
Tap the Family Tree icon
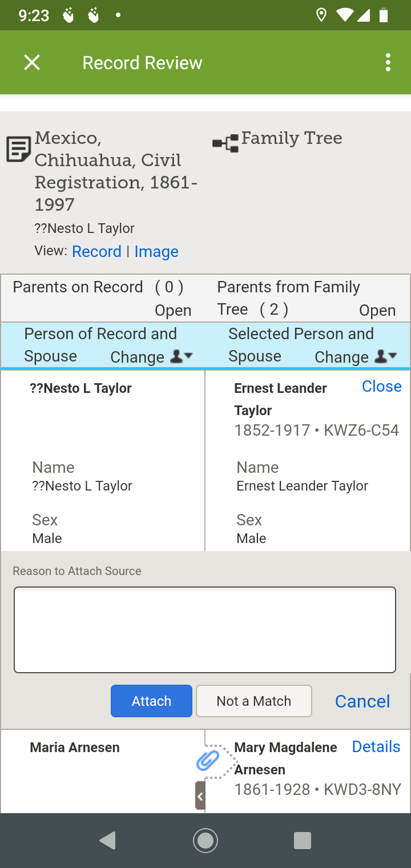(x=225, y=144)
